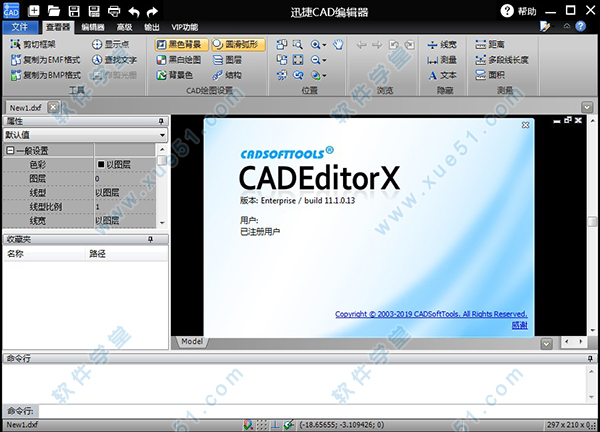
Task: Click the undo arrow icon
Action: pos(134,11)
